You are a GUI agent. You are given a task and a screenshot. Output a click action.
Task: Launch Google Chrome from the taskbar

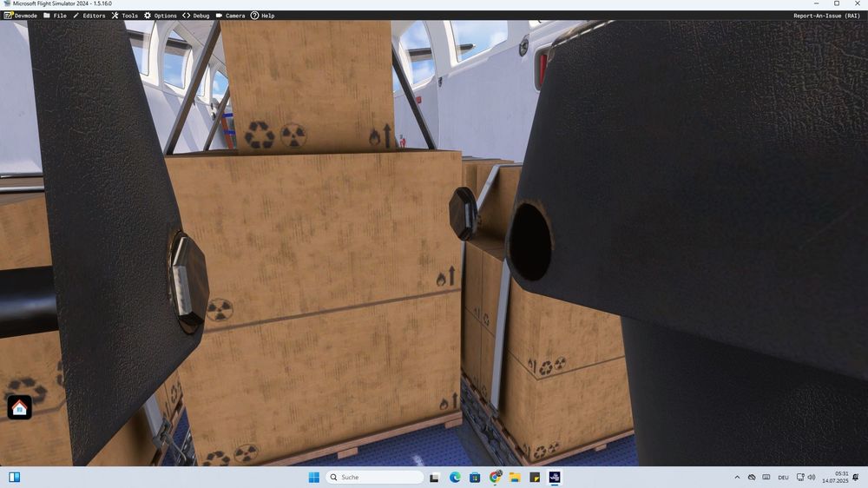[x=495, y=478]
